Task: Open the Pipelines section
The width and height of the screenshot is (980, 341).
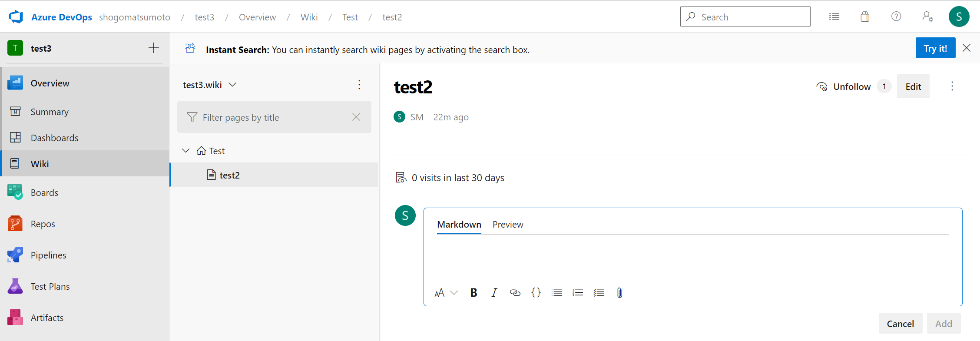Action: 48,255
